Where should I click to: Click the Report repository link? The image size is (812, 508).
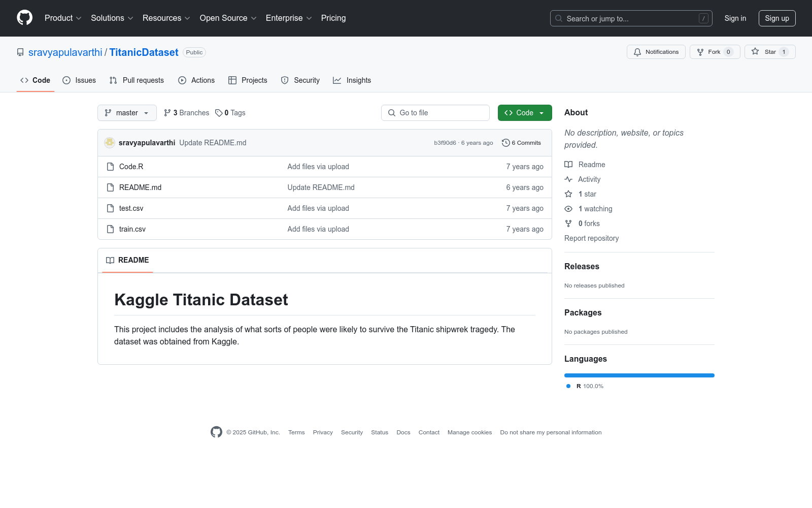592,238
